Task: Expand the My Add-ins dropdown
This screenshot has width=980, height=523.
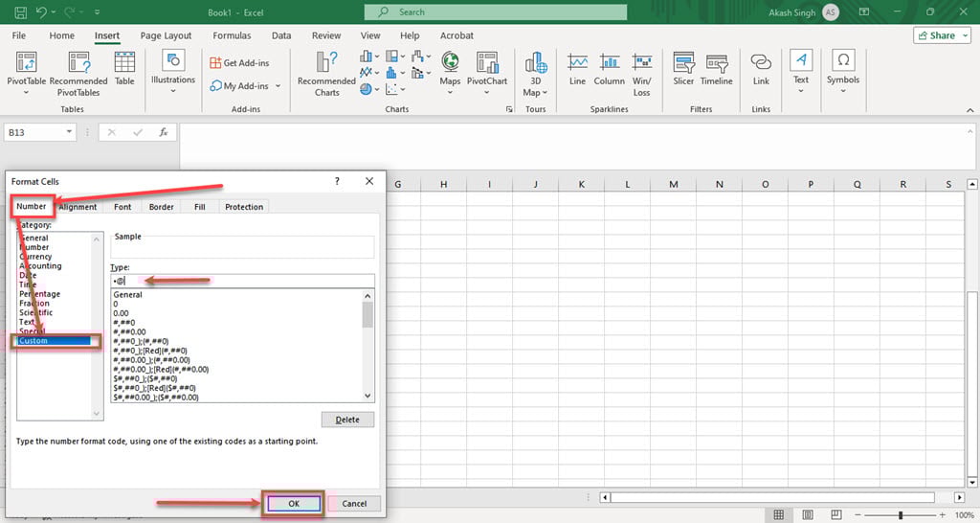Action: click(278, 85)
